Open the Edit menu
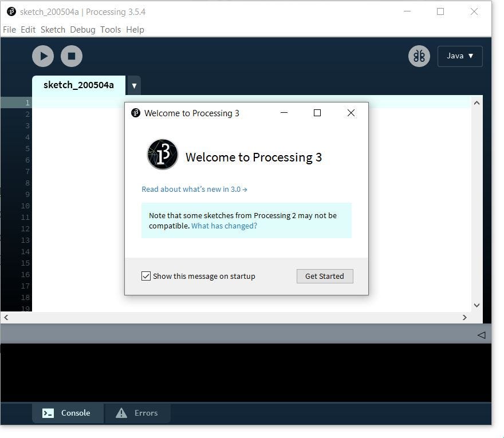 [28, 30]
